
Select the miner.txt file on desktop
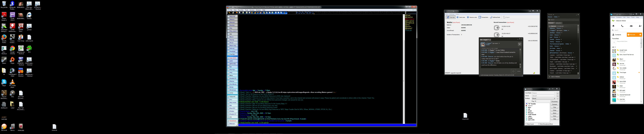tap(54, 127)
